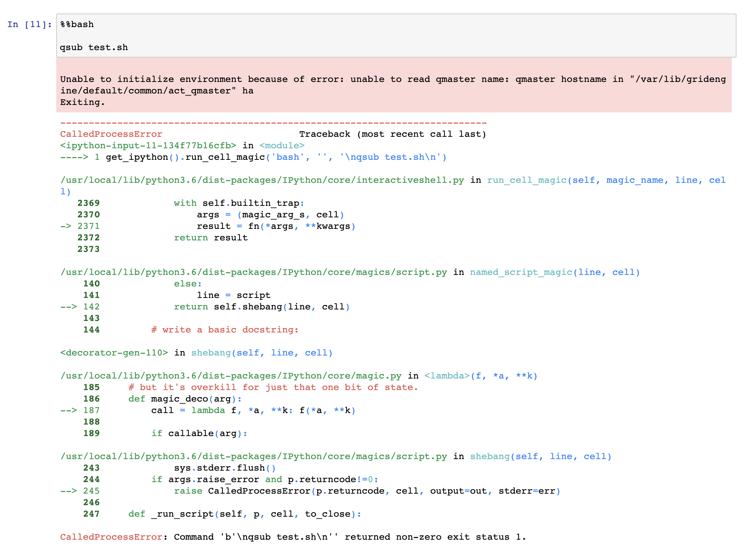Click the qsub test.sh command line
Screen dimensions: 748x560
pos(94,47)
